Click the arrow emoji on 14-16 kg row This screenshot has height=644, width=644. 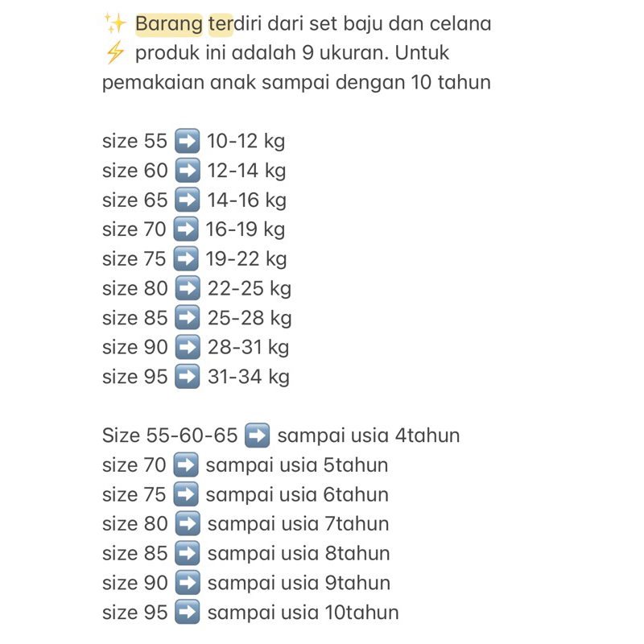click(x=188, y=200)
